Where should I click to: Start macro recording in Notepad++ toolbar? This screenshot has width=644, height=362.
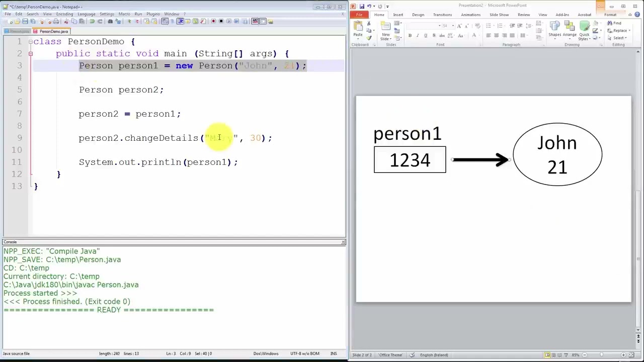[x=213, y=21]
